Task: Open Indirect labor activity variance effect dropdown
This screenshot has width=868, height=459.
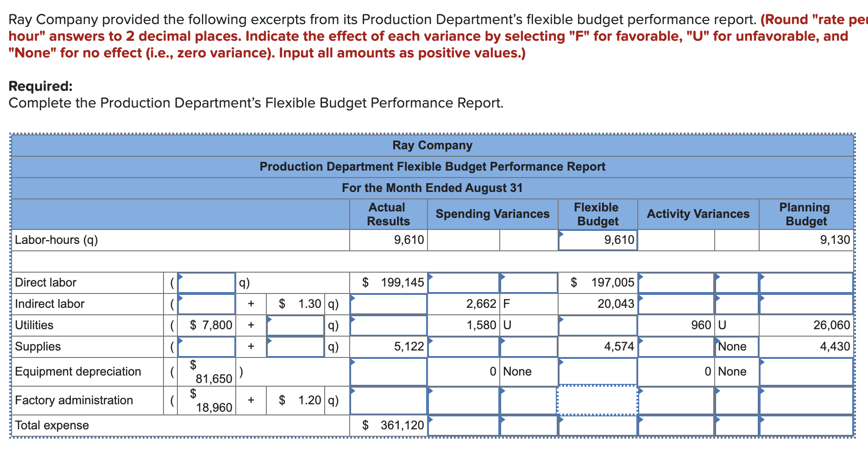Action: [x=736, y=304]
